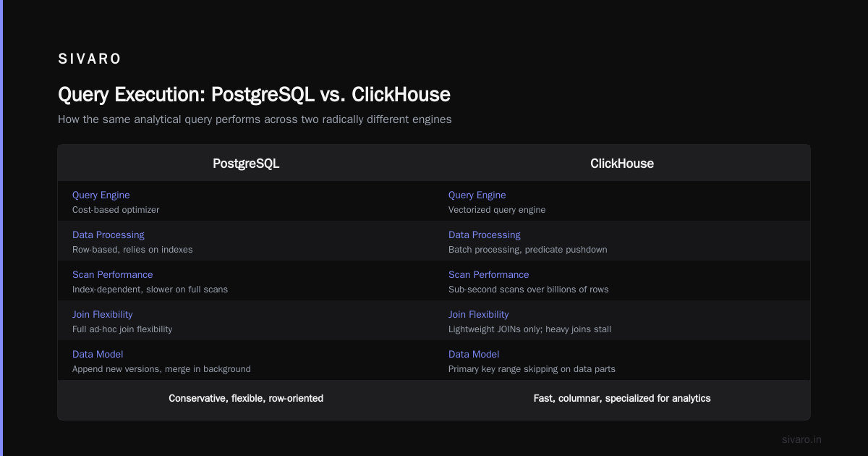Click 'Append new versions, merge in background'
868x456 pixels.
point(161,369)
